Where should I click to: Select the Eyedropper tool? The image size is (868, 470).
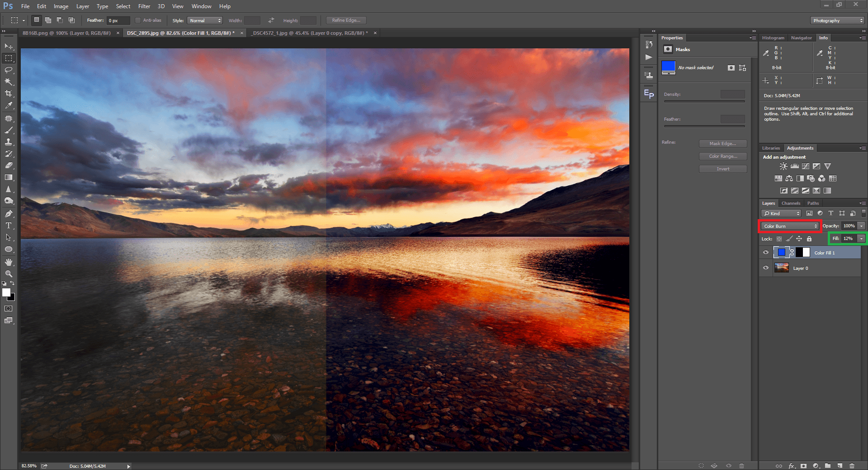tap(9, 105)
